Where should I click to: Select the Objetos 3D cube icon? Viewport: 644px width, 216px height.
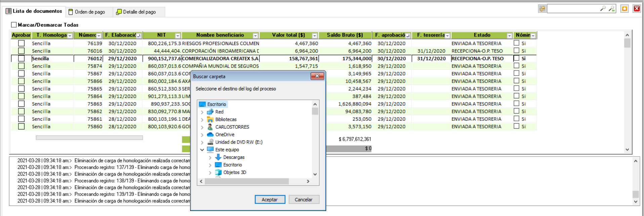coord(218,172)
